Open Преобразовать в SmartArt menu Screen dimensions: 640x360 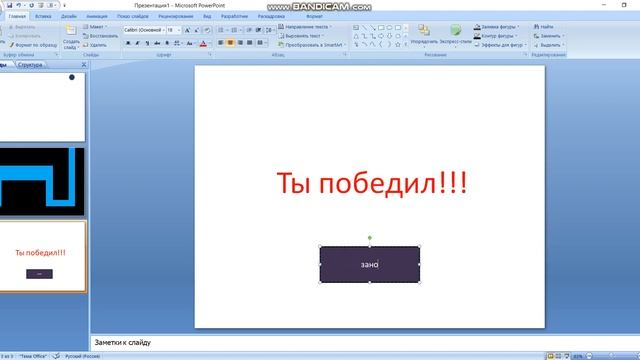[312, 45]
